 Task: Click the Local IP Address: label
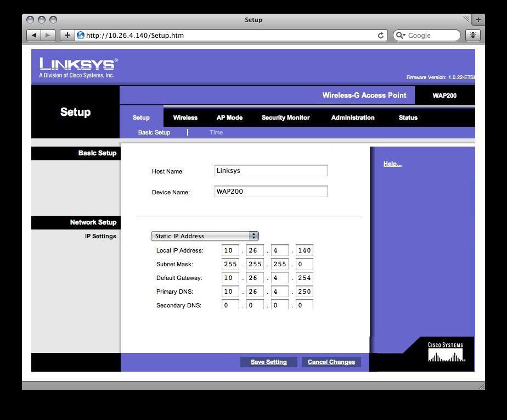click(x=180, y=250)
